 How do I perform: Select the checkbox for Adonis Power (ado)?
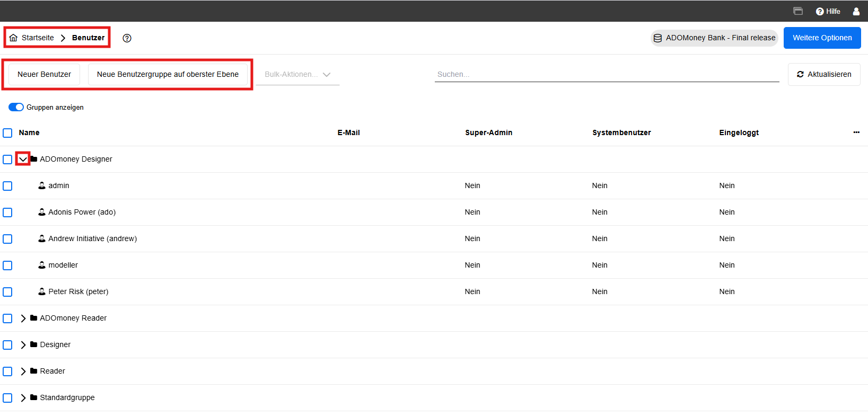(7, 213)
